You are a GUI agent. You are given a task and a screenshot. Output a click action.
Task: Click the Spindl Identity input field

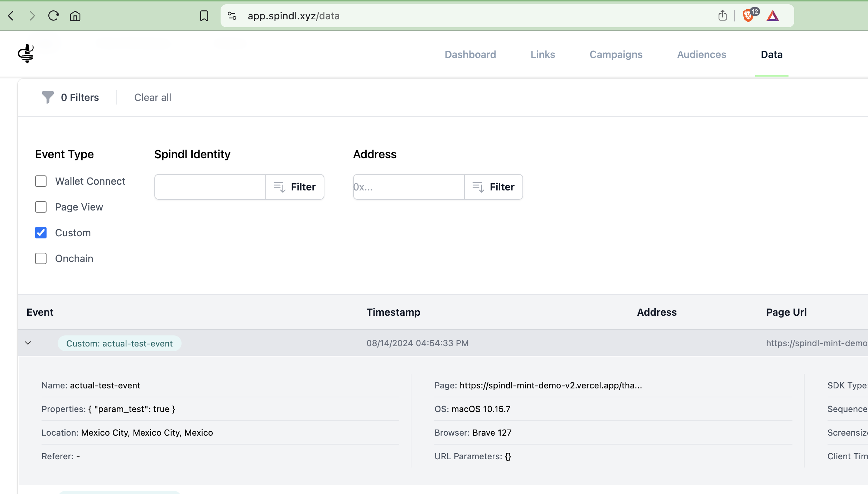(210, 187)
